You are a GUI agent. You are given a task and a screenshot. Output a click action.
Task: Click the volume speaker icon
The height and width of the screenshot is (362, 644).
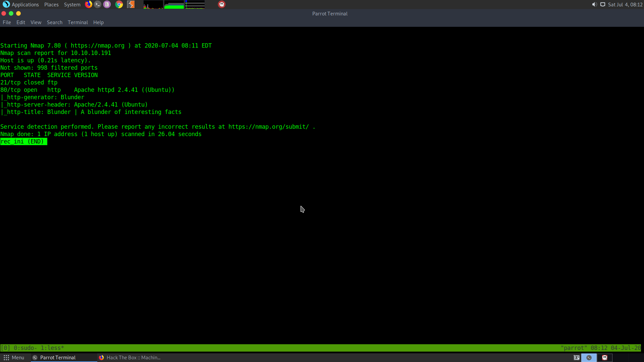point(594,4)
